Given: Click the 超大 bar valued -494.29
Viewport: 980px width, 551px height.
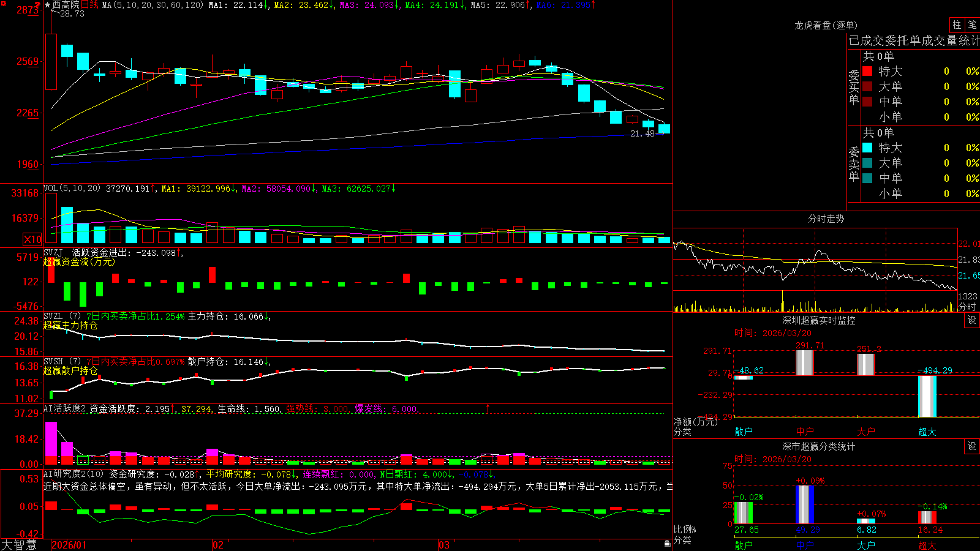Looking at the screenshot, I should coord(927,396).
